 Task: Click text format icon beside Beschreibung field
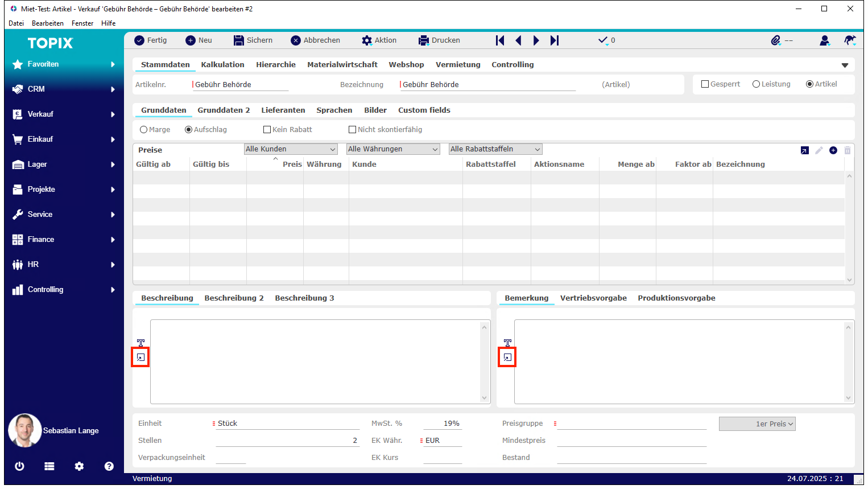[x=140, y=343]
